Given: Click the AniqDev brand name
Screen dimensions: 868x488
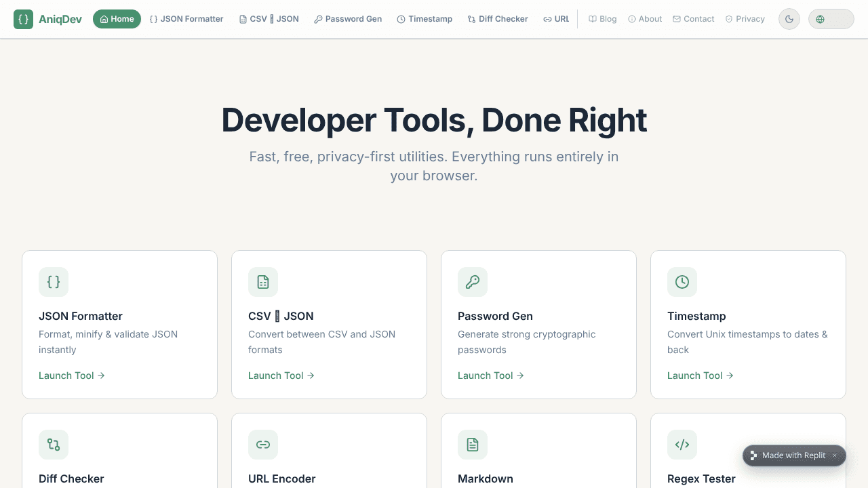Looking at the screenshot, I should [60, 19].
